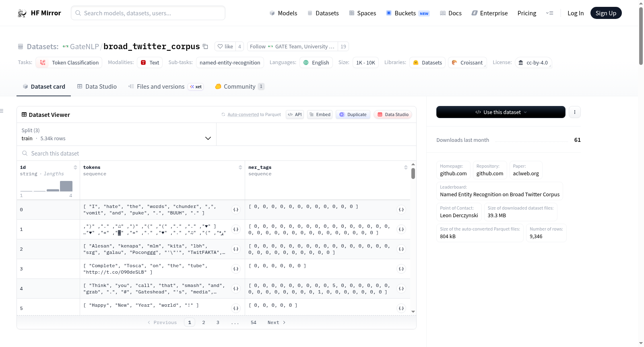Open the Community tab

[x=239, y=87]
